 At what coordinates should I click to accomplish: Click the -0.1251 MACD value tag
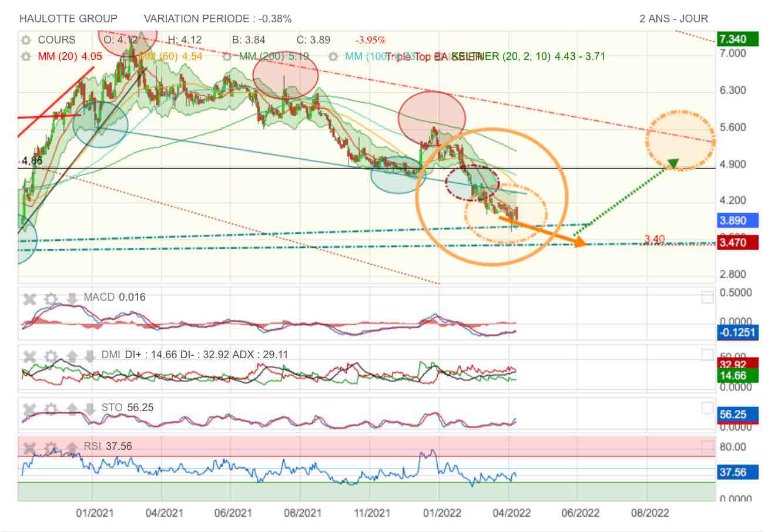tap(737, 333)
